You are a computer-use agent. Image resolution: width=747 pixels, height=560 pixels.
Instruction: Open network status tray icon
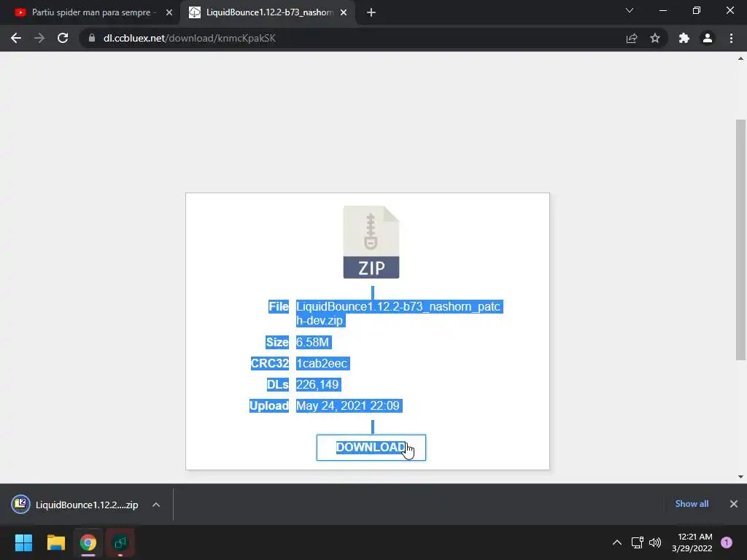coord(638,542)
